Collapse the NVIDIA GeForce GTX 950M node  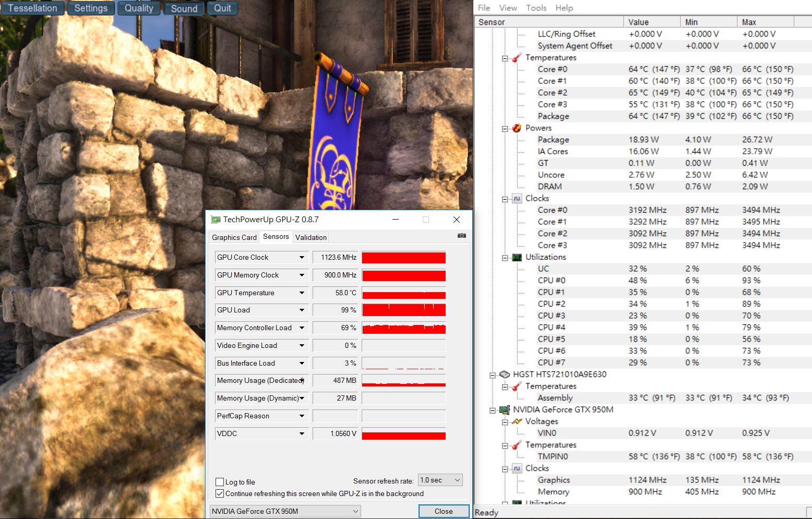492,411
